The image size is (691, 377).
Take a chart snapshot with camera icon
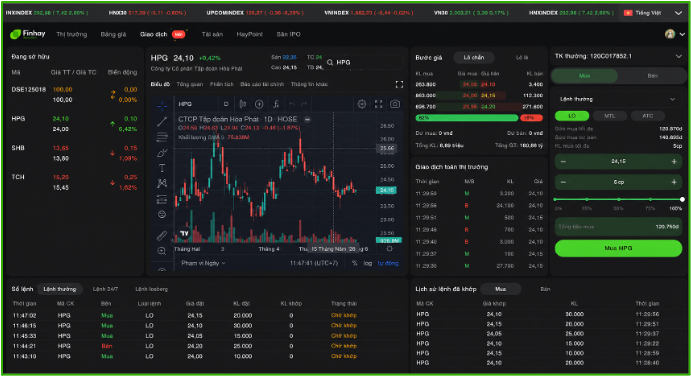click(395, 104)
